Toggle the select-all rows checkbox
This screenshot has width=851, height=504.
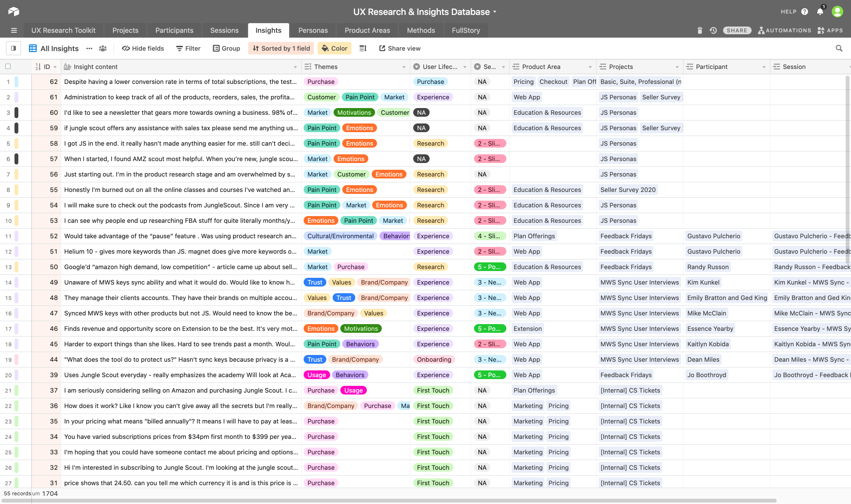click(x=8, y=67)
